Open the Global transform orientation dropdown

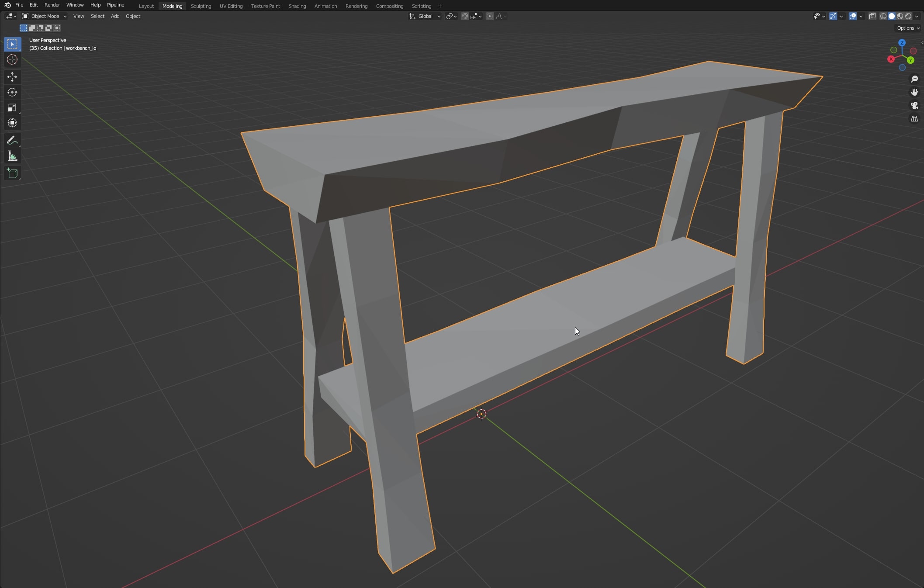pyautogui.click(x=425, y=16)
